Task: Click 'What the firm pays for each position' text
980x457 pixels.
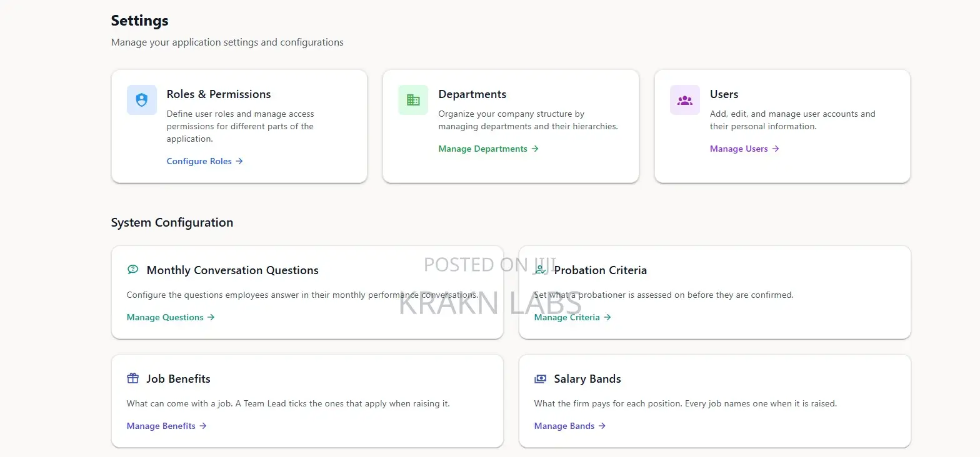Action: [x=686, y=403]
